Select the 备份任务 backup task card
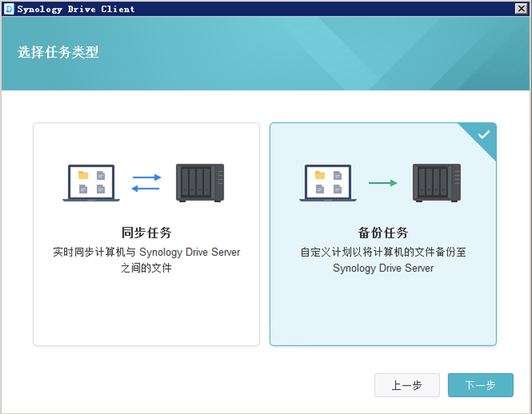This screenshot has height=414, width=532. click(x=383, y=234)
